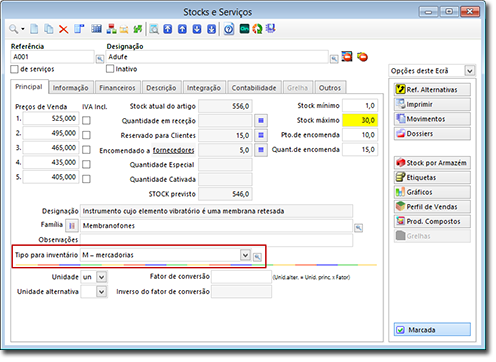Open the Gráficos button

pos(432,192)
